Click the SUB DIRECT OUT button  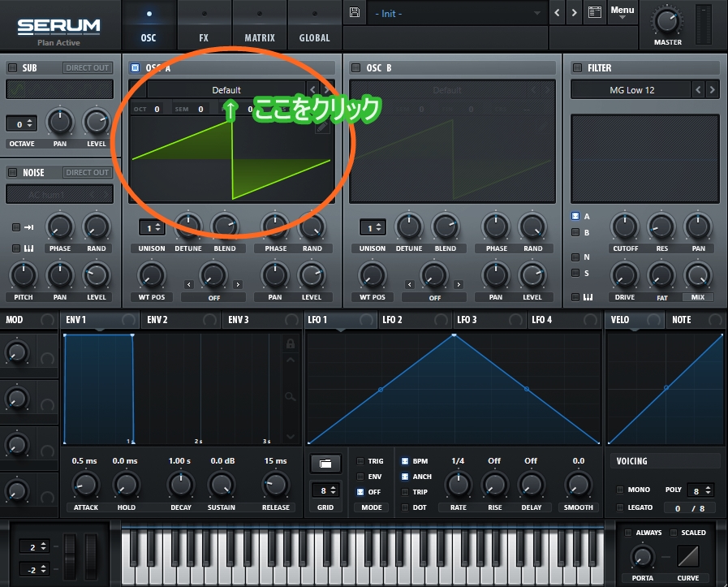pyautogui.click(x=88, y=68)
